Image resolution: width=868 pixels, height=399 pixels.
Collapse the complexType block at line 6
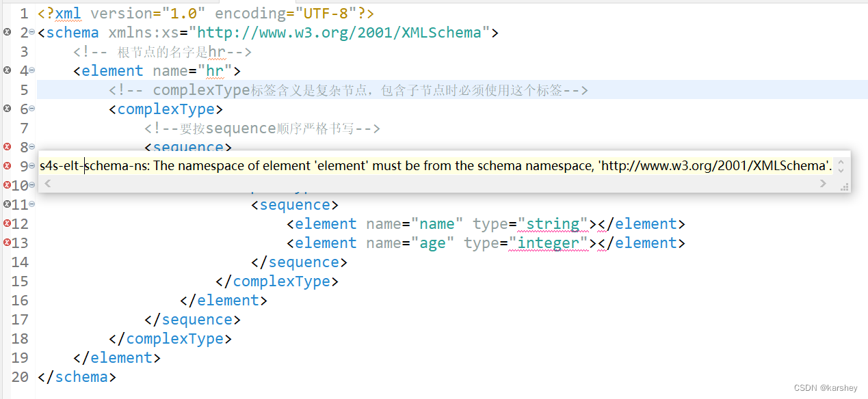coord(31,109)
